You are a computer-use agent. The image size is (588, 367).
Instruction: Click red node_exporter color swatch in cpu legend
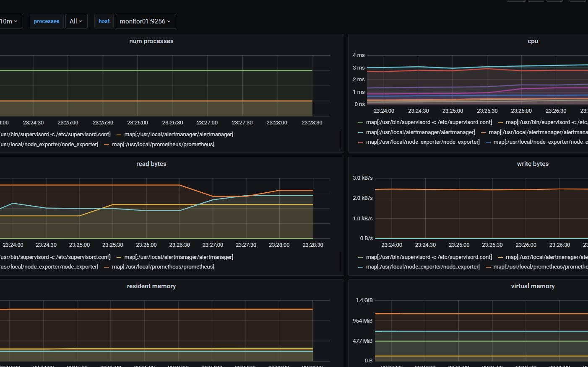point(361,142)
